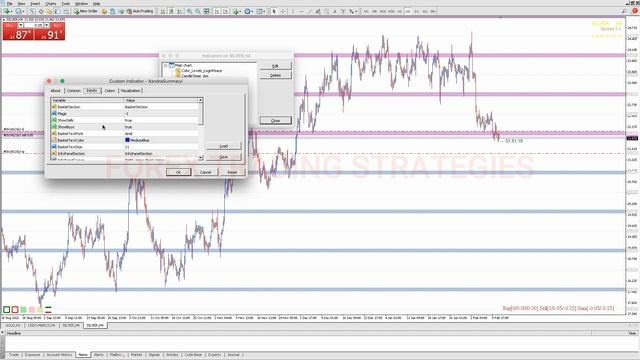Click inputs list scrollbar down arrow

pyautogui.click(x=200, y=157)
